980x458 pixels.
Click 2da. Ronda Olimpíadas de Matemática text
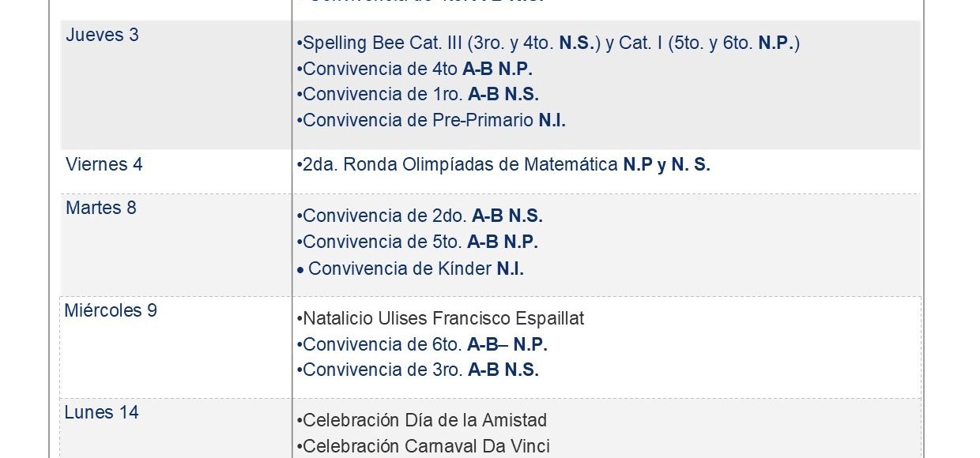pyautogui.click(x=457, y=164)
